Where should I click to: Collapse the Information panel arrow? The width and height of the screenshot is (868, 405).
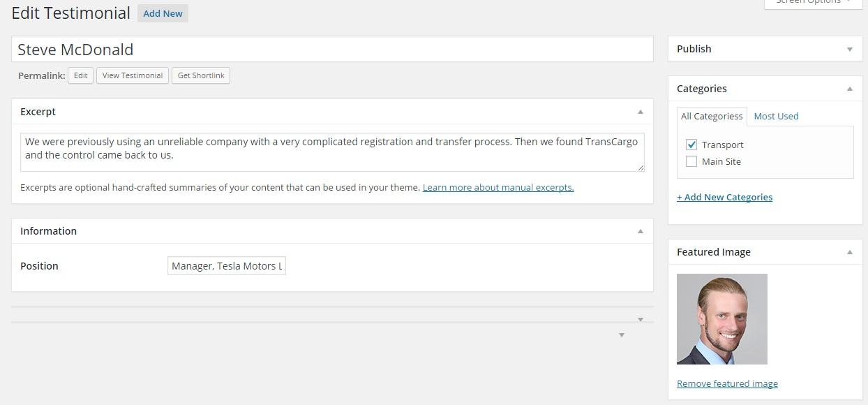[640, 231]
